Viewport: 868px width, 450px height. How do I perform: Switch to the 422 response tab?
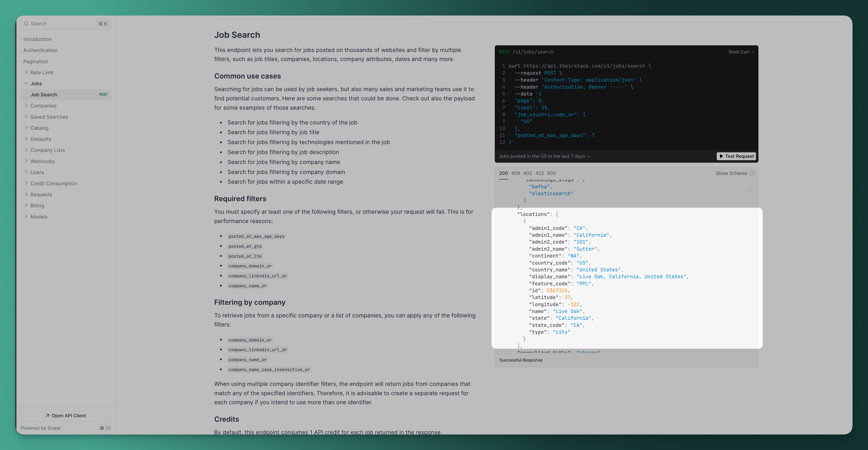(539, 173)
